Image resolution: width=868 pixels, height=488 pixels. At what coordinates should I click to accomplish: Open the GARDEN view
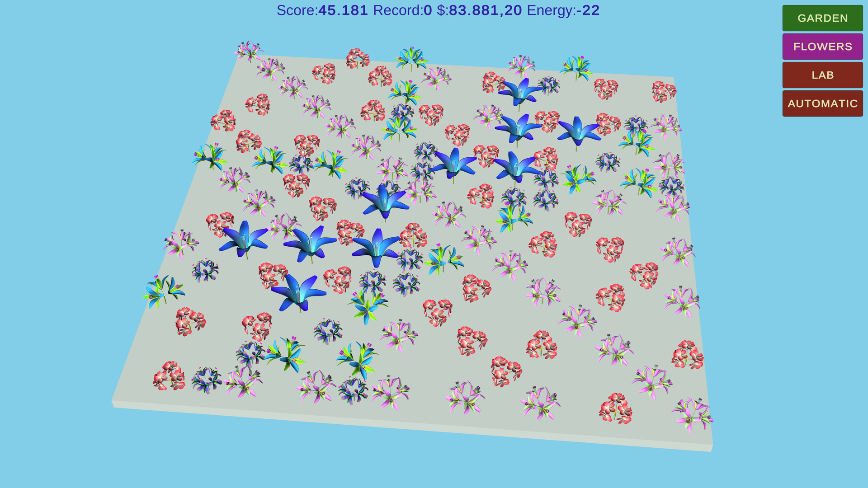(x=822, y=18)
